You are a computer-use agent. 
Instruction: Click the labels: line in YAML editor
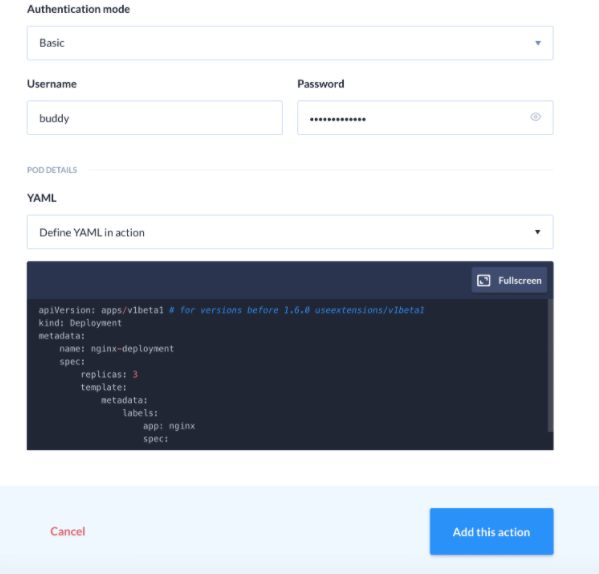pyautogui.click(x=140, y=413)
